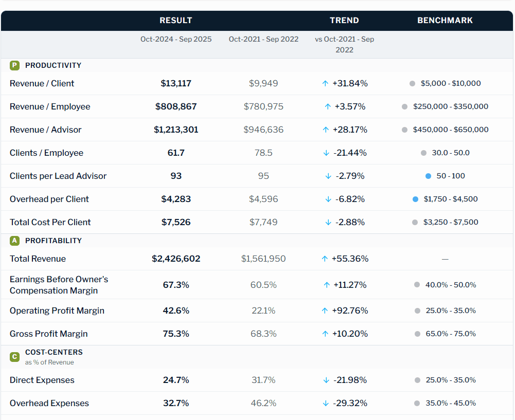515x420 pixels.
Task: Select the BENCHMARK column header
Action: [x=445, y=20]
